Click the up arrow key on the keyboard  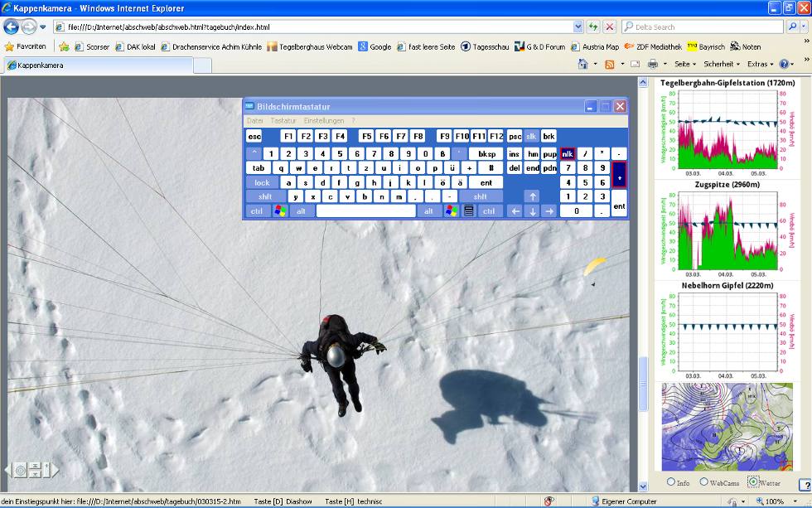[x=532, y=196]
